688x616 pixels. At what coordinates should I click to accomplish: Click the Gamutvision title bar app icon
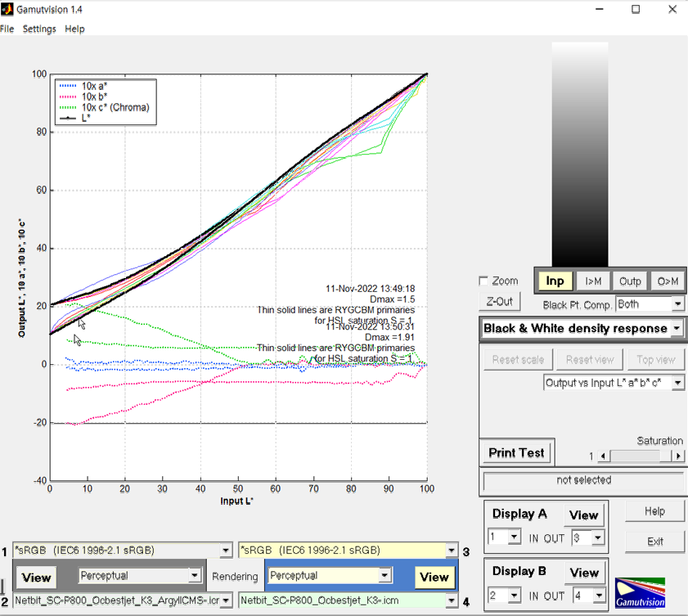[7, 9]
